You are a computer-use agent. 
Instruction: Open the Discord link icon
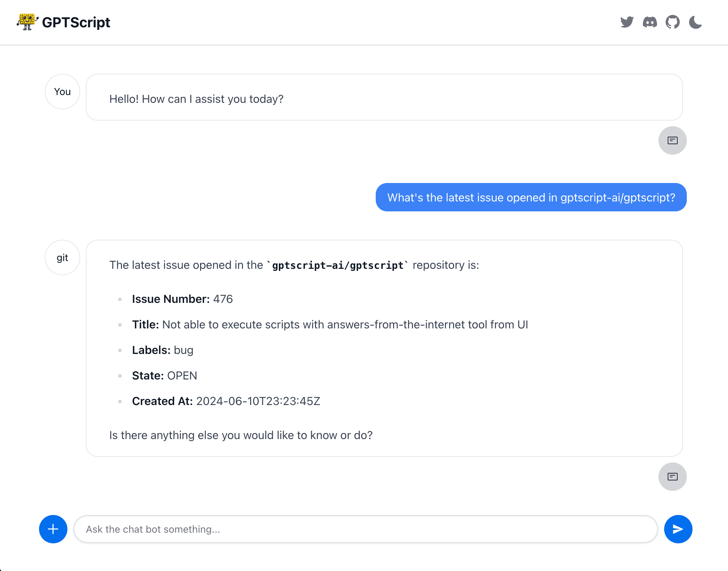pos(650,22)
